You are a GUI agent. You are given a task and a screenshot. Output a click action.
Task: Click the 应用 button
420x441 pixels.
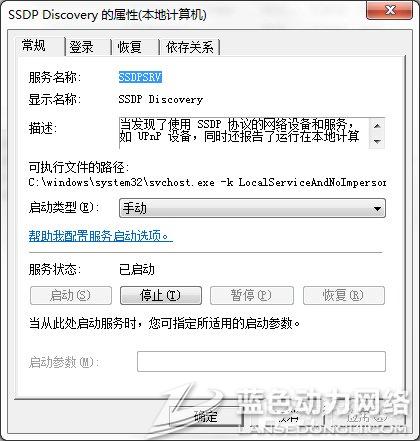click(x=367, y=416)
